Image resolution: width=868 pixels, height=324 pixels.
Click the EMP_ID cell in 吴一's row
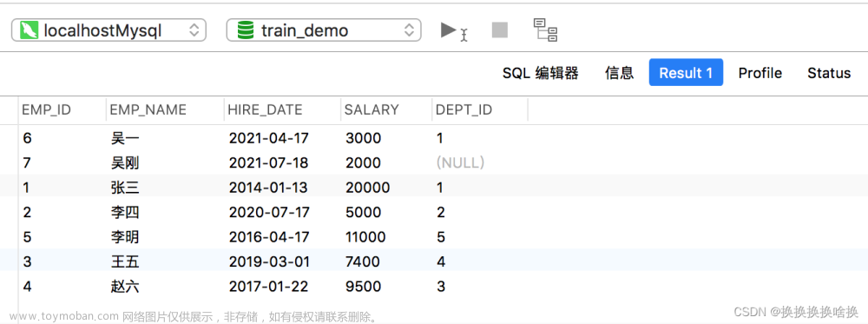(27, 138)
